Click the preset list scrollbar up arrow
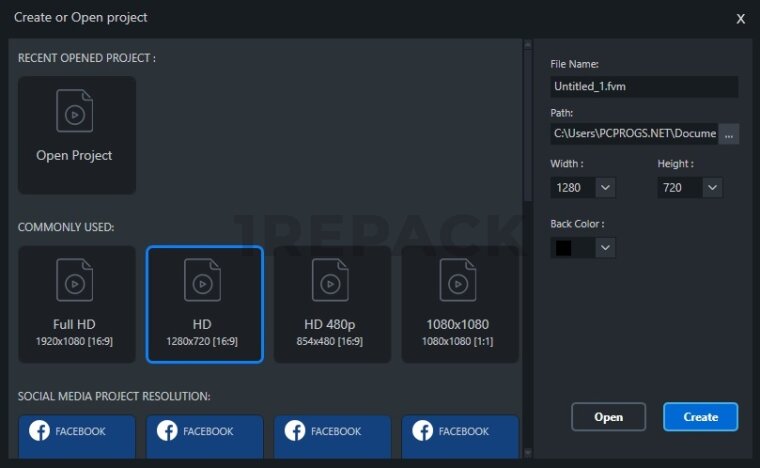760x468 pixels. [527, 44]
